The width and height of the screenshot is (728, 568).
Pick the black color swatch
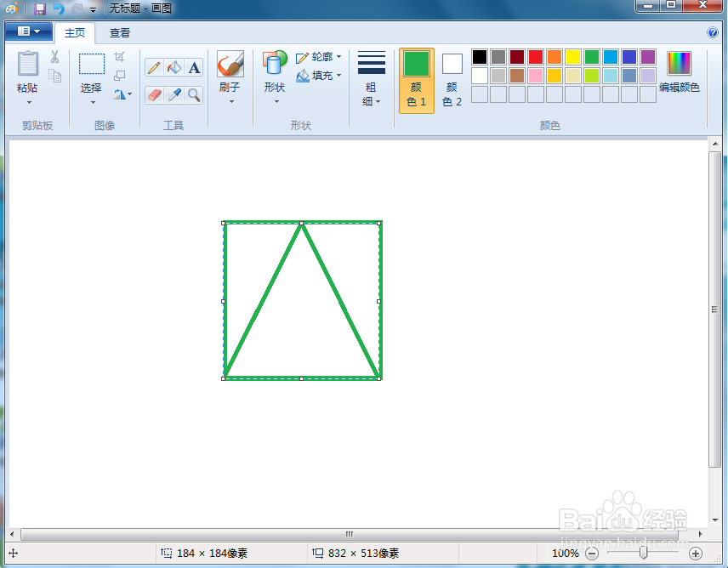point(480,57)
